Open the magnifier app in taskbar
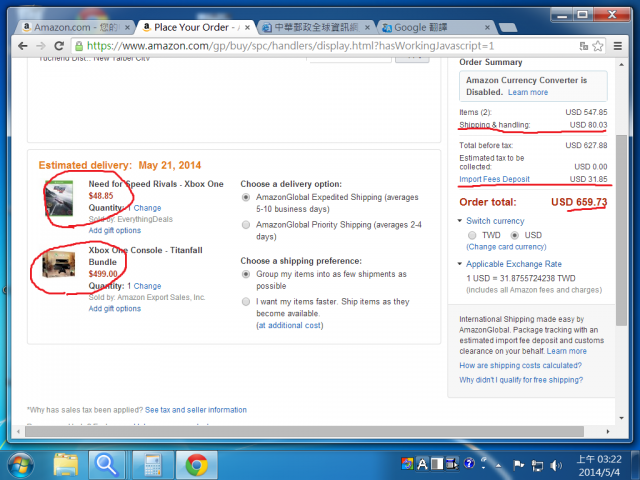 click(x=106, y=465)
